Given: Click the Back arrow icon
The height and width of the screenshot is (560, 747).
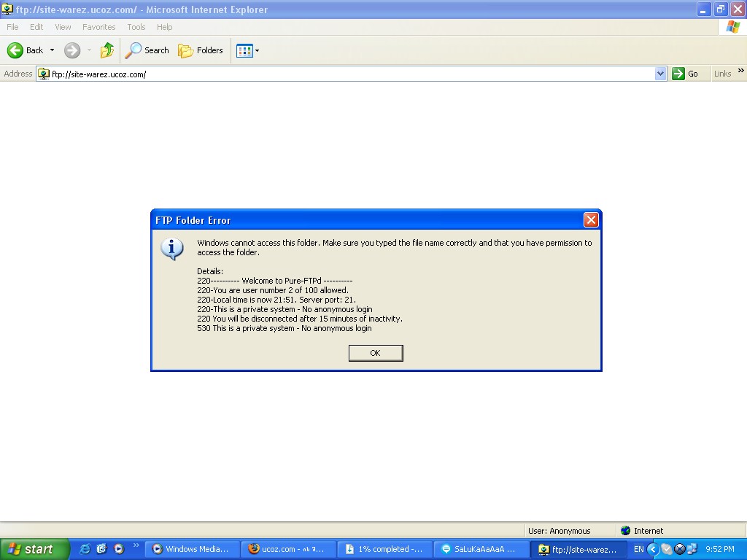Looking at the screenshot, I should click(15, 50).
